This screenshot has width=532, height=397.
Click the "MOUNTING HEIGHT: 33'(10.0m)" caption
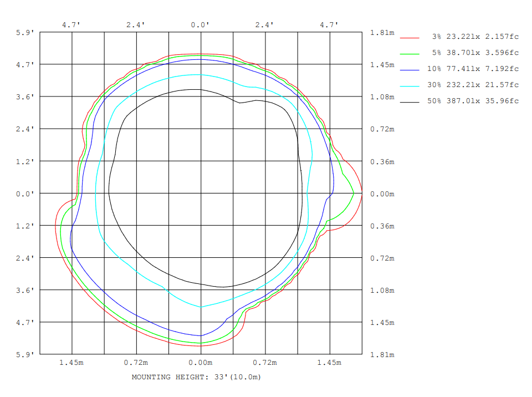tap(196, 377)
